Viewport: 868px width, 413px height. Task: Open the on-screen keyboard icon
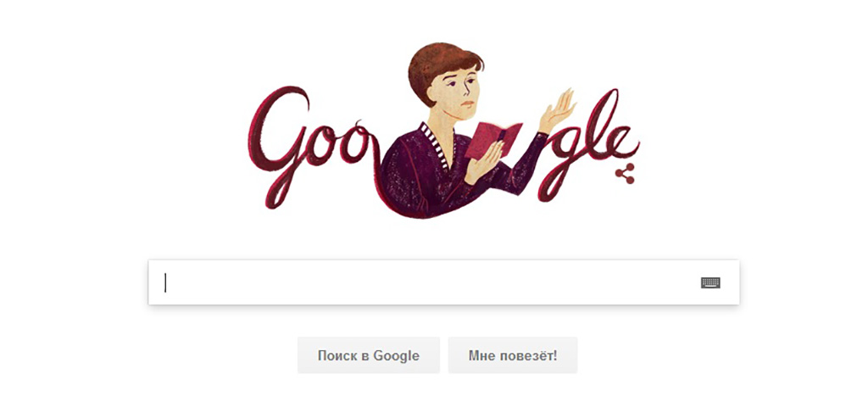coord(710,282)
